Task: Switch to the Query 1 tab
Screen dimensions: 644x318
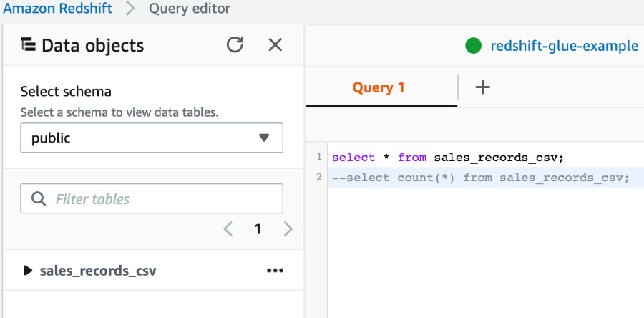Action: click(x=379, y=87)
